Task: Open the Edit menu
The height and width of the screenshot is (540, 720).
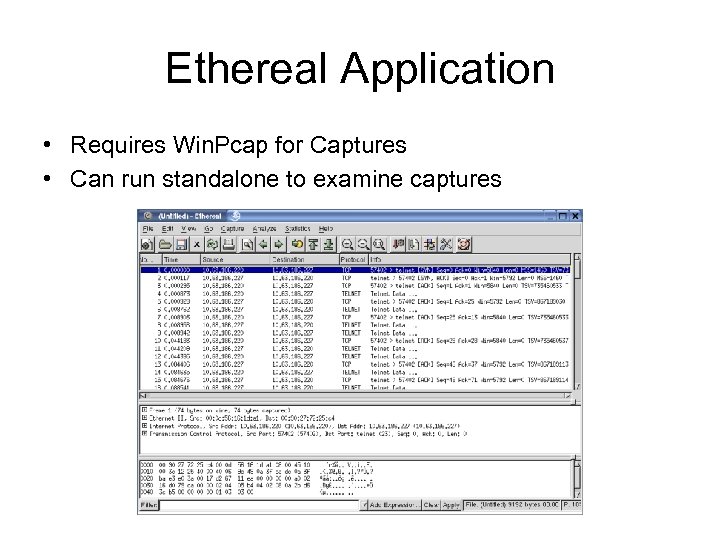Action: pyautogui.click(x=167, y=228)
